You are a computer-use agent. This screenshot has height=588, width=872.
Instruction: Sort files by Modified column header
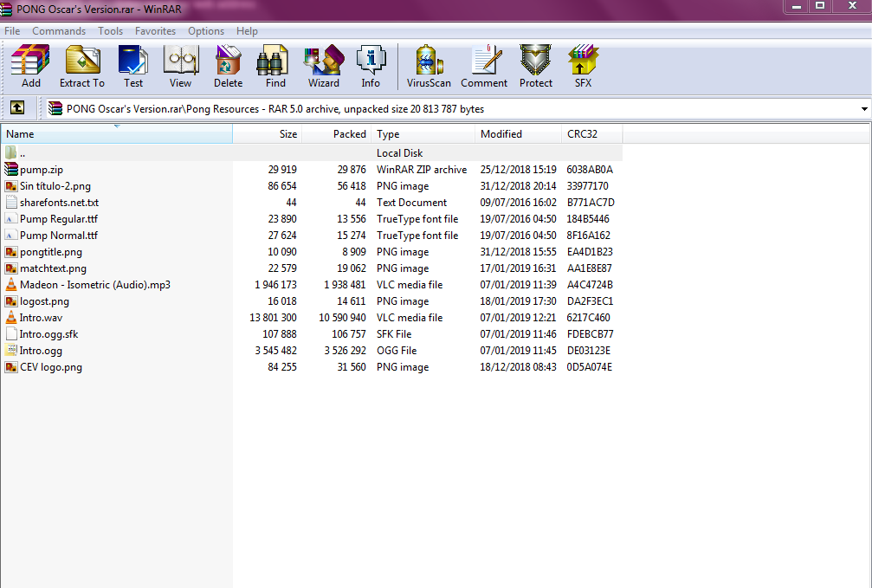point(519,134)
